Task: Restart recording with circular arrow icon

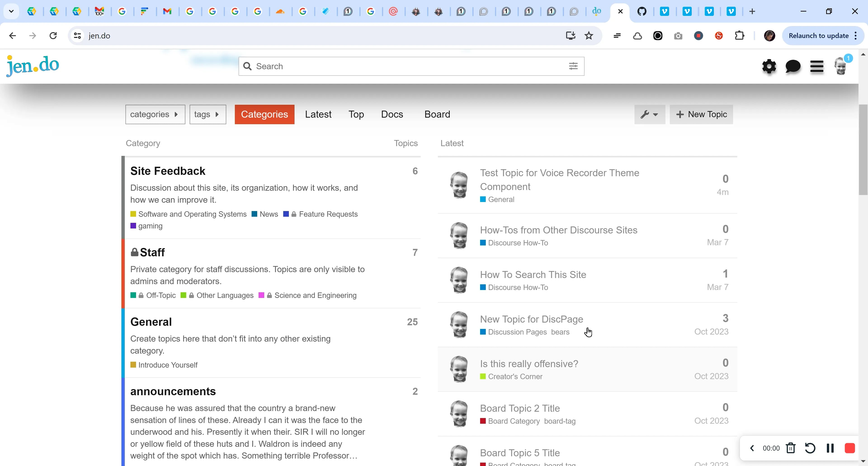Action: (x=810, y=448)
